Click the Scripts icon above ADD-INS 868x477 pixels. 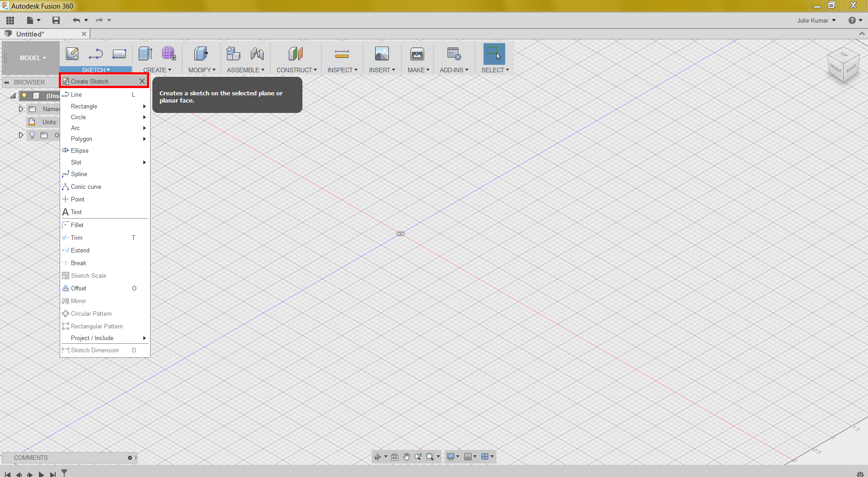click(454, 54)
